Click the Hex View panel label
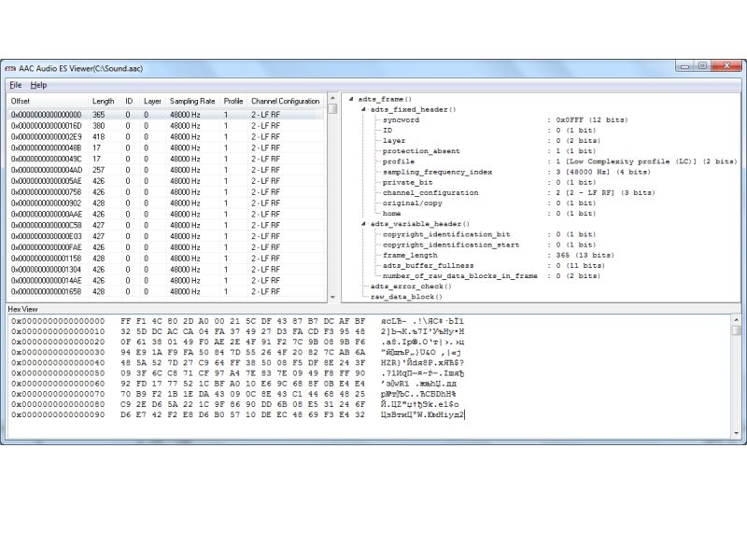This screenshot has width=747, height=560. pos(22,310)
